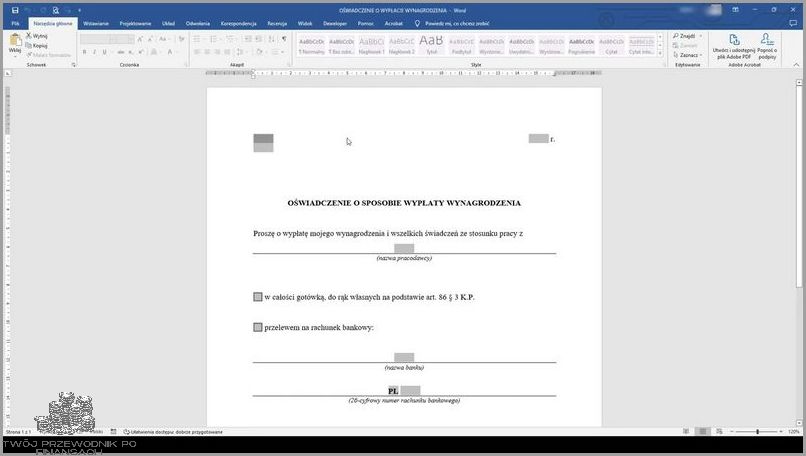Click the bullet list icon
Screen dimensions: 806x456
[197, 39]
